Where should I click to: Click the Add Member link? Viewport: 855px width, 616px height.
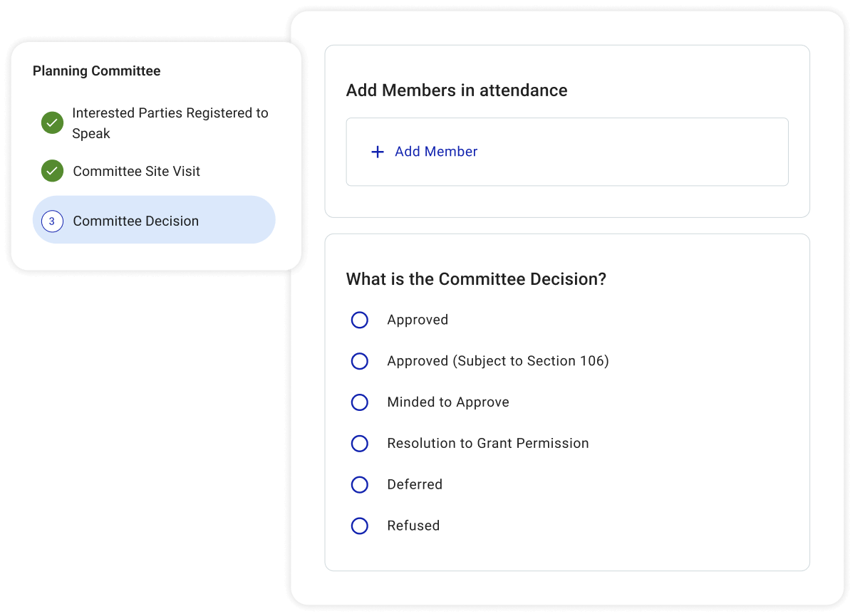436,152
